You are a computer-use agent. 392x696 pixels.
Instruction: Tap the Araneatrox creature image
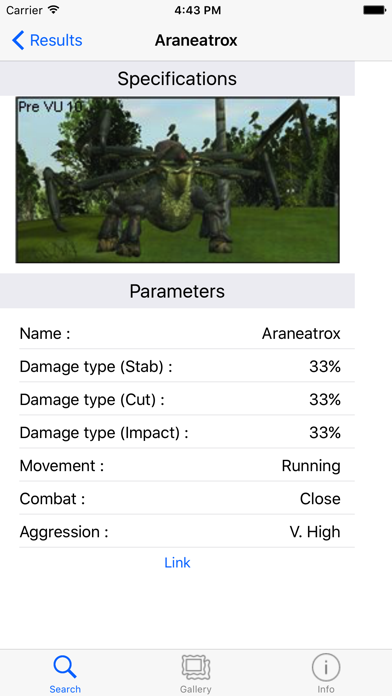[x=178, y=180]
